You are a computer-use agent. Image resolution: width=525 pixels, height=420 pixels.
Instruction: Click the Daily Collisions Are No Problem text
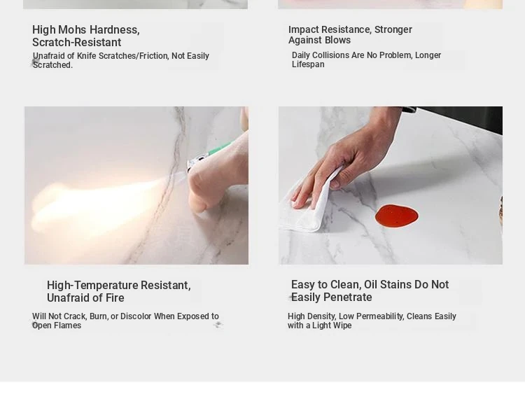pos(366,59)
